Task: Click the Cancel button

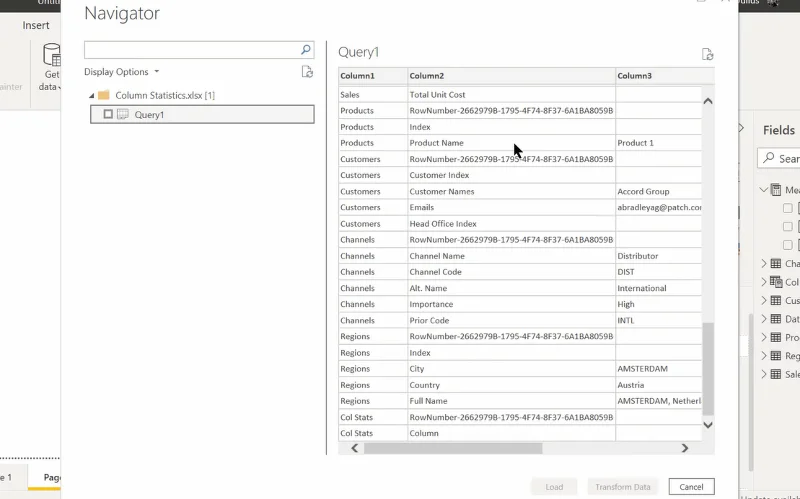Action: pyautogui.click(x=691, y=487)
